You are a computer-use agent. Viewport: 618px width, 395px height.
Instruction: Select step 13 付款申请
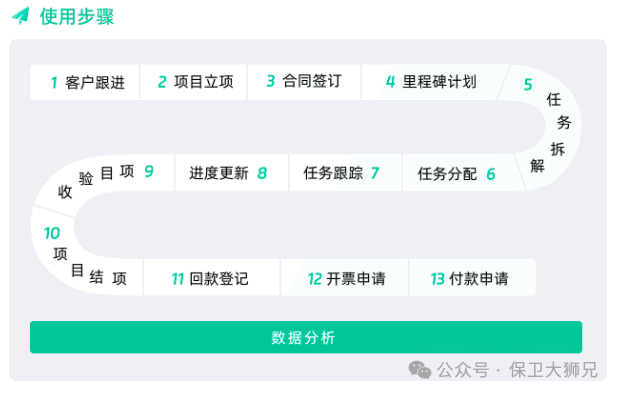pos(472,278)
